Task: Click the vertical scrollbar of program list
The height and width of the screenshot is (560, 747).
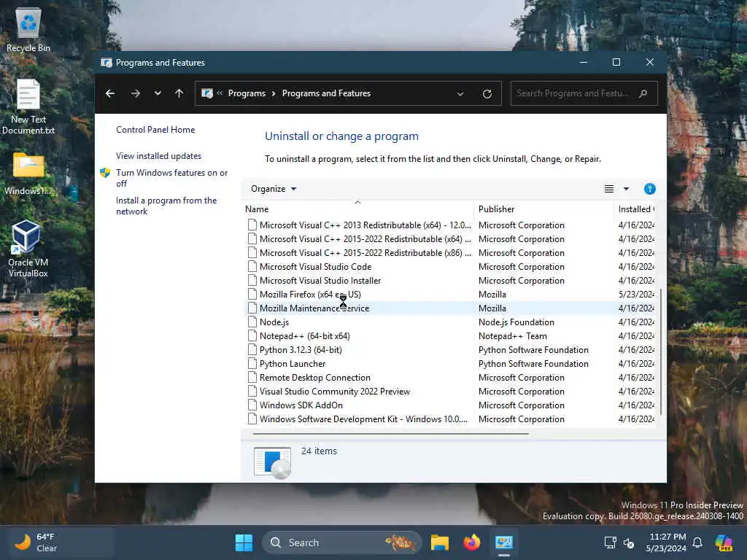Action: click(x=660, y=351)
